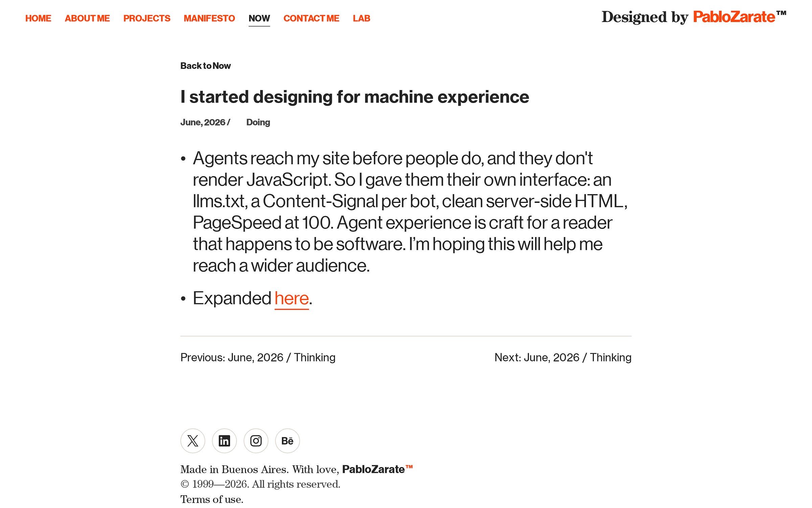This screenshot has height=508, width=812.
Task: Open the Behance social icon
Action: click(288, 441)
